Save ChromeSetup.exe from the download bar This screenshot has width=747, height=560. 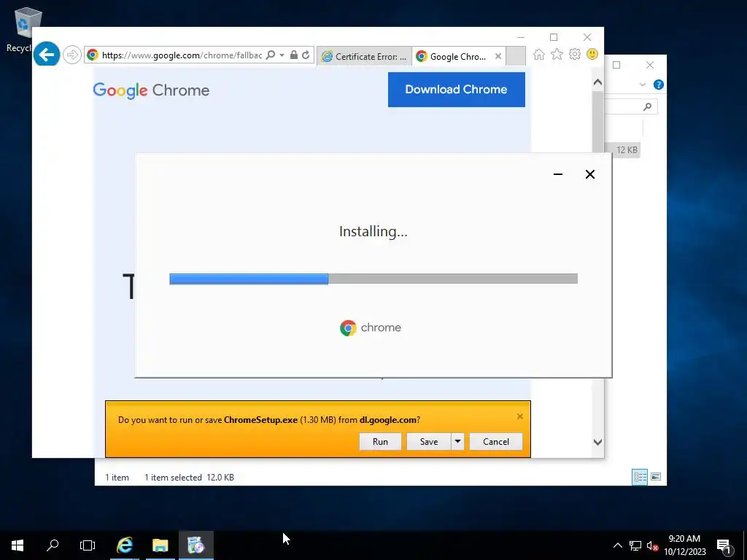click(429, 441)
